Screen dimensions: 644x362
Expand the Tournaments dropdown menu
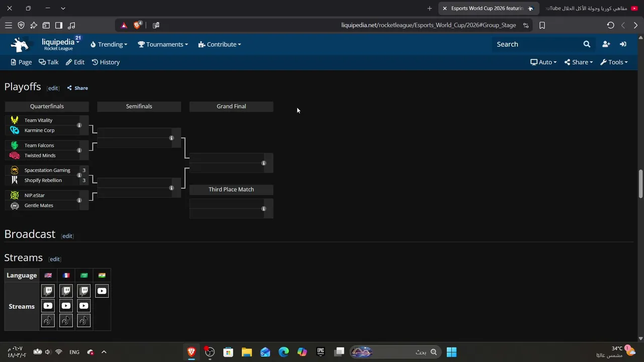163,44
